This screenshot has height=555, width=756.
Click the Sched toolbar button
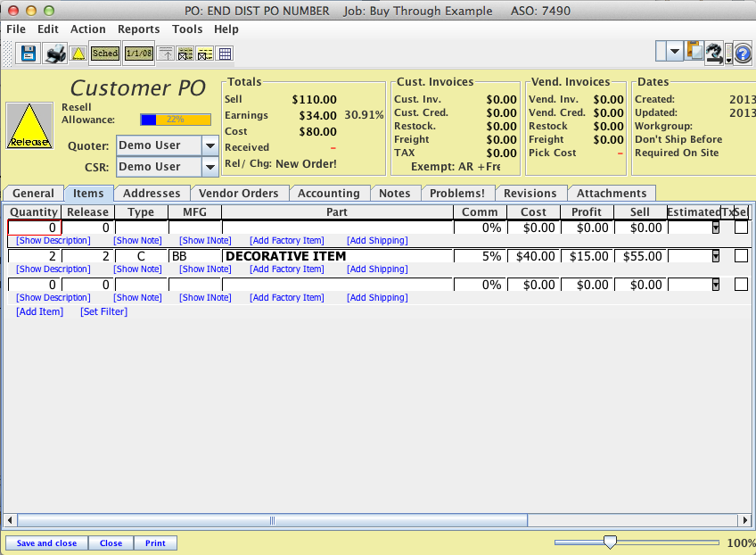[105, 53]
